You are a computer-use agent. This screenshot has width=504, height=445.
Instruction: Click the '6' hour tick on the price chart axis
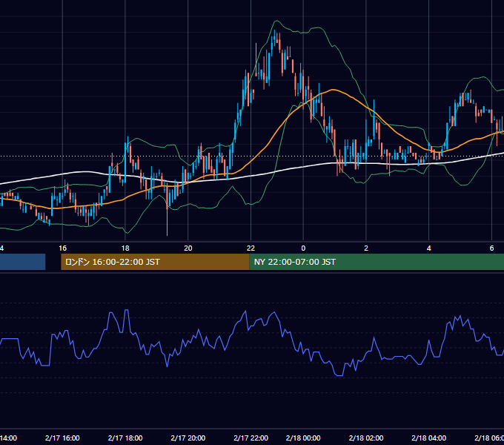click(491, 248)
